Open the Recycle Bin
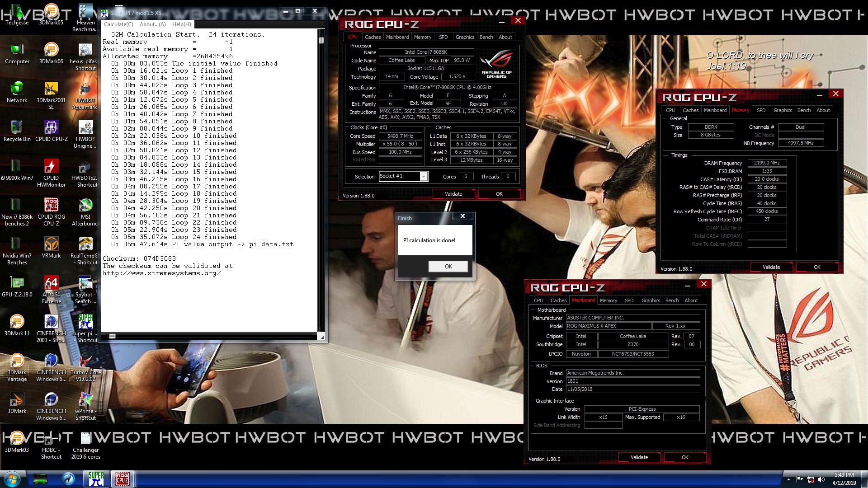The width and height of the screenshot is (868, 488). coord(17,131)
